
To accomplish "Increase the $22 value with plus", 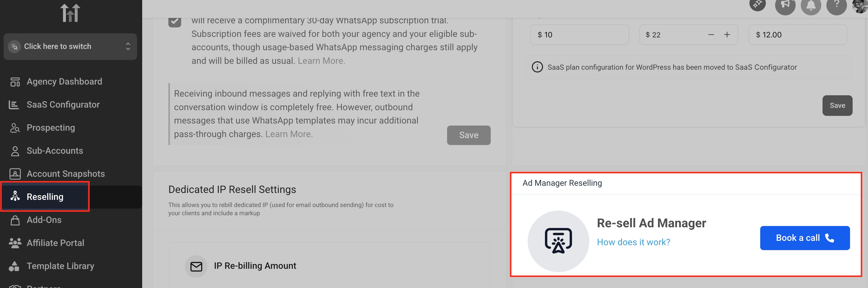I will coord(727,35).
